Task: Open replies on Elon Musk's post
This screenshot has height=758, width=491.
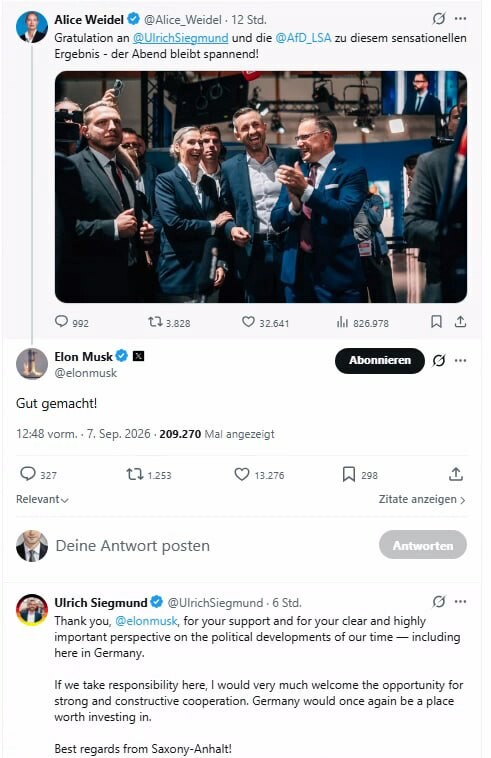Action: pos(28,474)
